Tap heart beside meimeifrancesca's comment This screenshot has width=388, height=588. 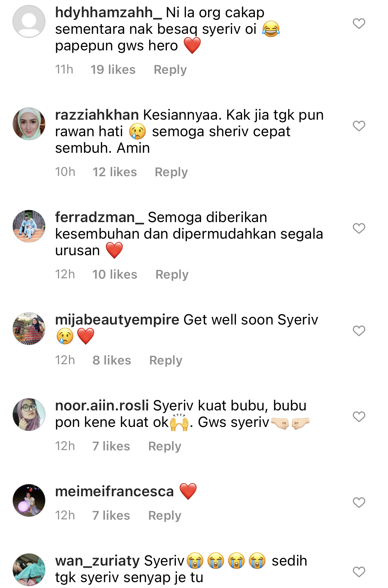(359, 502)
